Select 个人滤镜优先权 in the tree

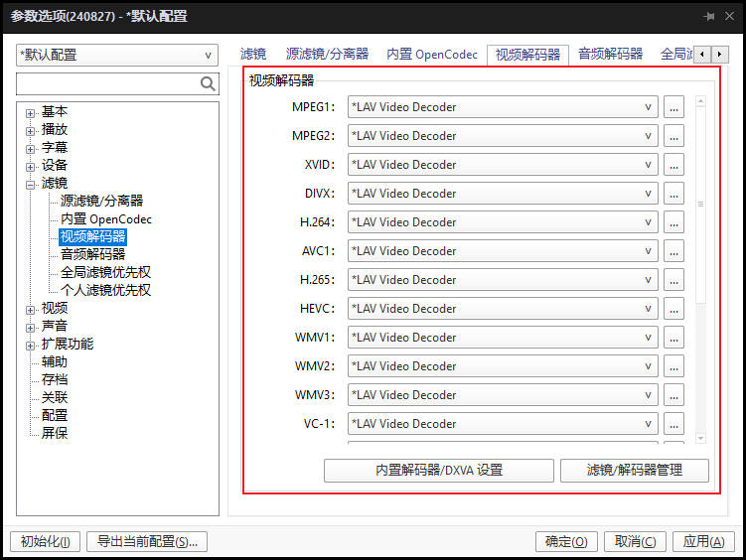[x=105, y=290]
